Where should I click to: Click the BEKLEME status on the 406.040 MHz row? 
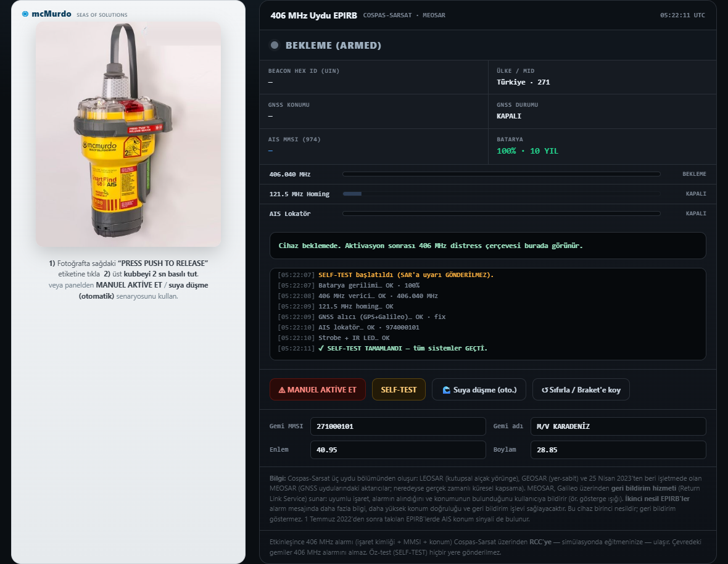point(694,174)
